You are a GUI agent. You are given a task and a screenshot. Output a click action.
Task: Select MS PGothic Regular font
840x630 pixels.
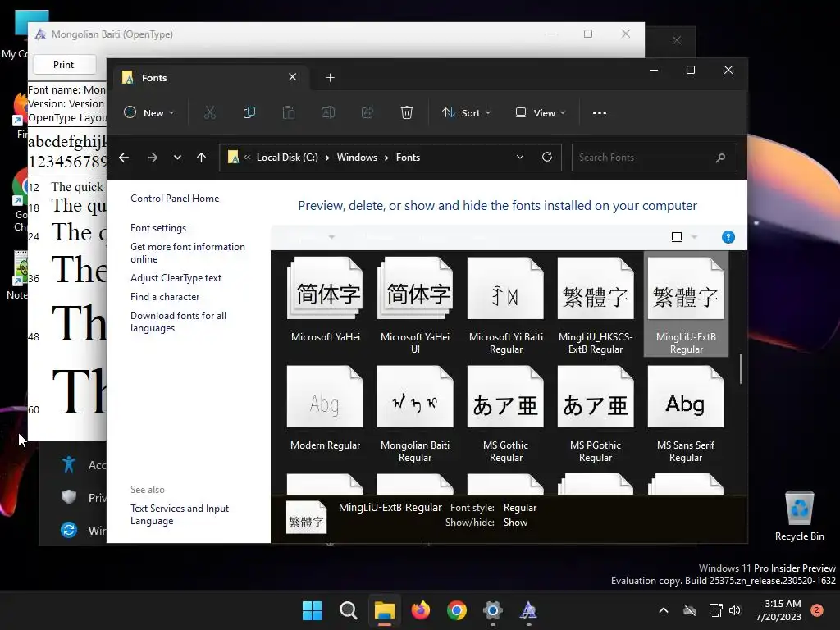pos(596,413)
